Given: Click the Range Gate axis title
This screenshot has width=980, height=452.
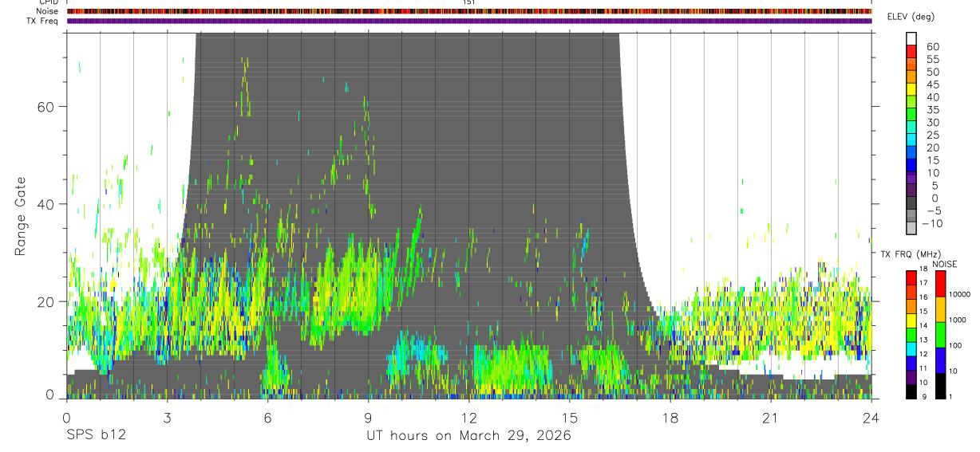Looking at the screenshot, I should point(21,214).
